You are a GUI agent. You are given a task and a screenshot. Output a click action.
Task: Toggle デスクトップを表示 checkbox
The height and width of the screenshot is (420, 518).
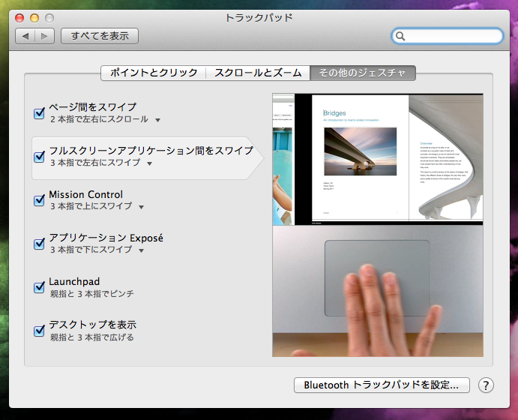(40, 331)
